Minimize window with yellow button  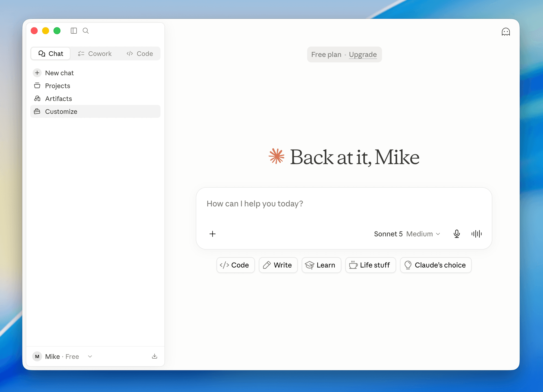(x=46, y=31)
